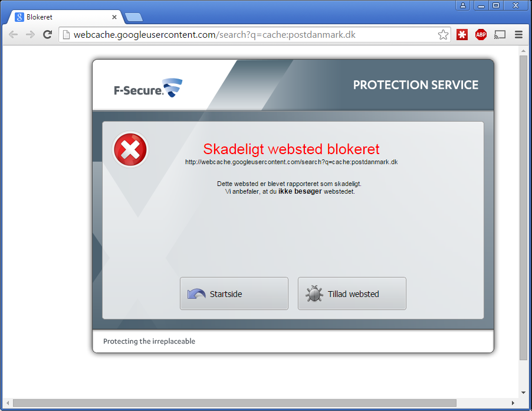Screen dimensions: 532x411
Task: Close the Blokeret tab
Action: [114, 17]
